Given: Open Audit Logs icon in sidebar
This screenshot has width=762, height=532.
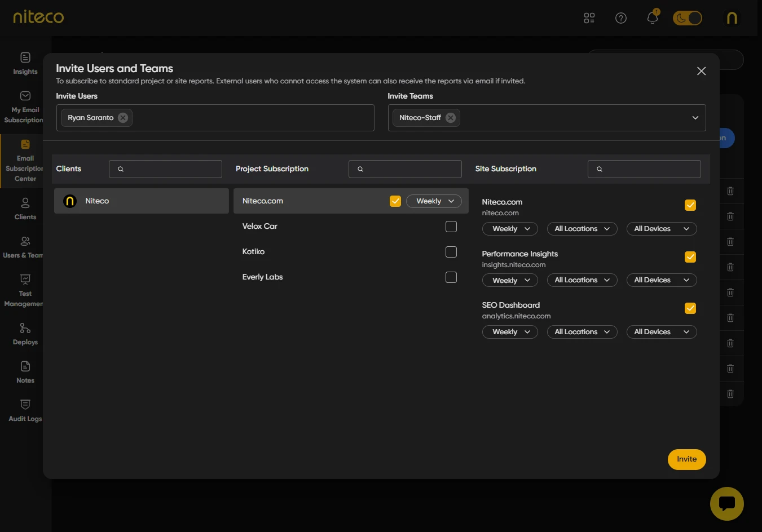Looking at the screenshot, I should pyautogui.click(x=25, y=405).
